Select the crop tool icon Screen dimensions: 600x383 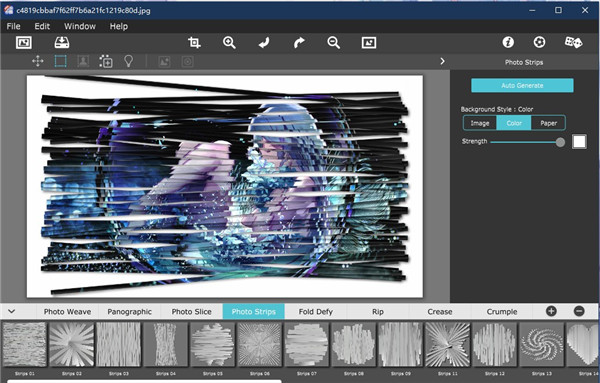[x=194, y=42]
